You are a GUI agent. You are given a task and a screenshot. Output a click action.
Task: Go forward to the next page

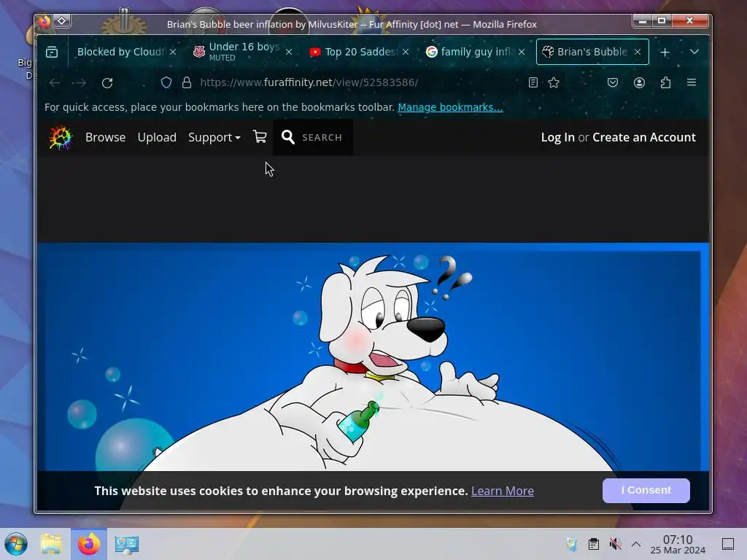(81, 83)
